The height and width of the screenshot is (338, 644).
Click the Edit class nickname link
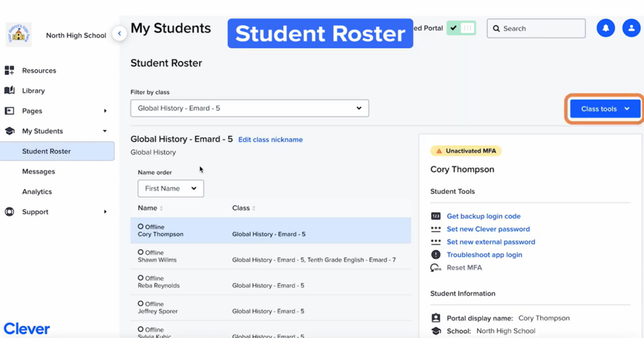point(270,139)
